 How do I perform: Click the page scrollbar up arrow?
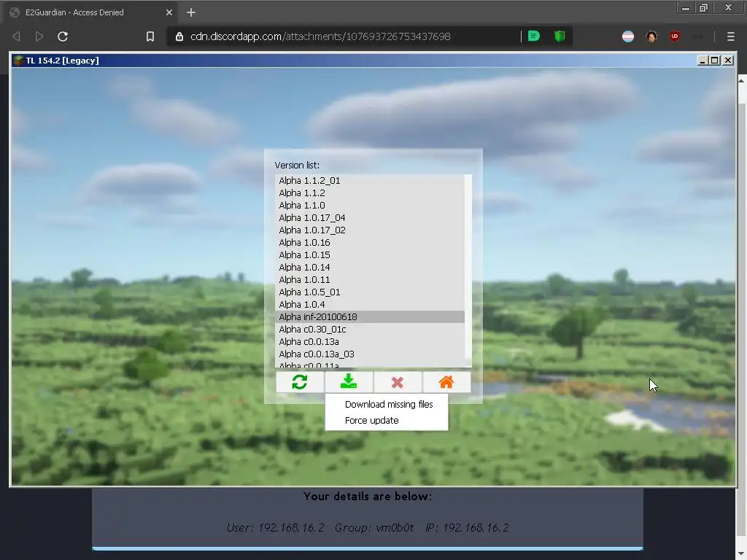click(741, 80)
